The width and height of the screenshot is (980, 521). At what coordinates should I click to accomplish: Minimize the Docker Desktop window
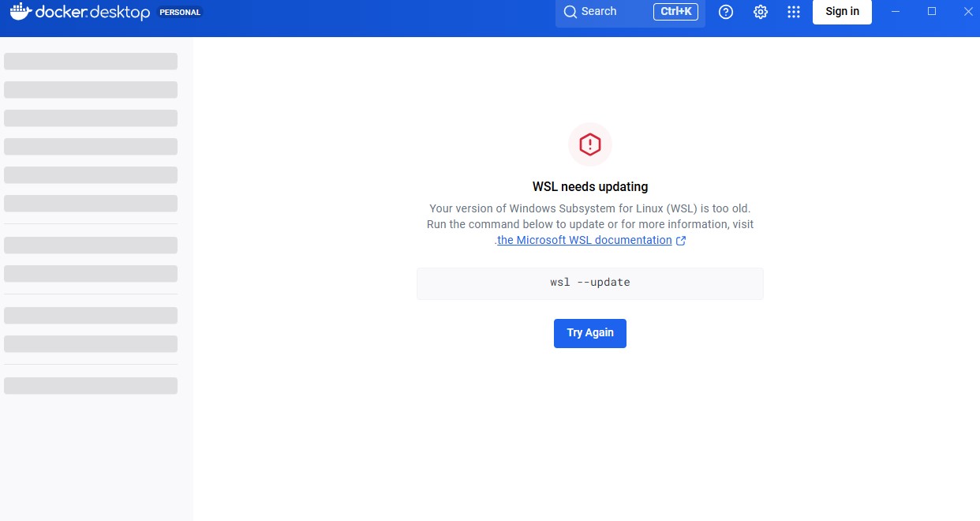[x=896, y=12]
